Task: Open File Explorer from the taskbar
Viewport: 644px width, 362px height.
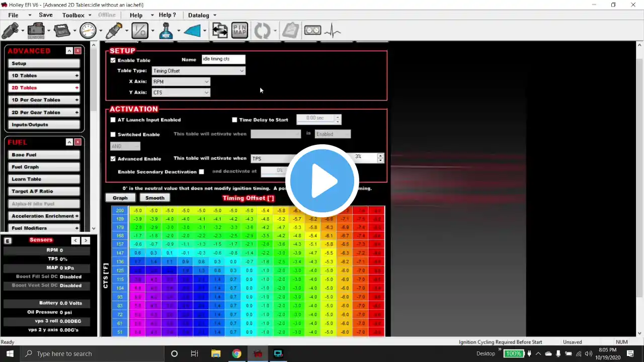Action: coord(216,353)
